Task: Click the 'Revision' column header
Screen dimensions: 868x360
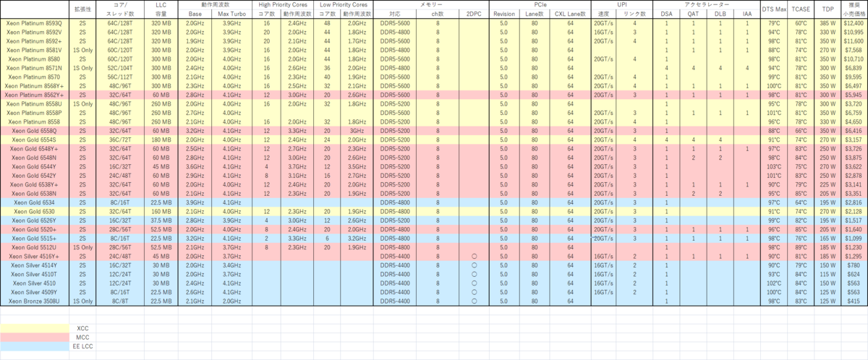Action: pyautogui.click(x=504, y=14)
